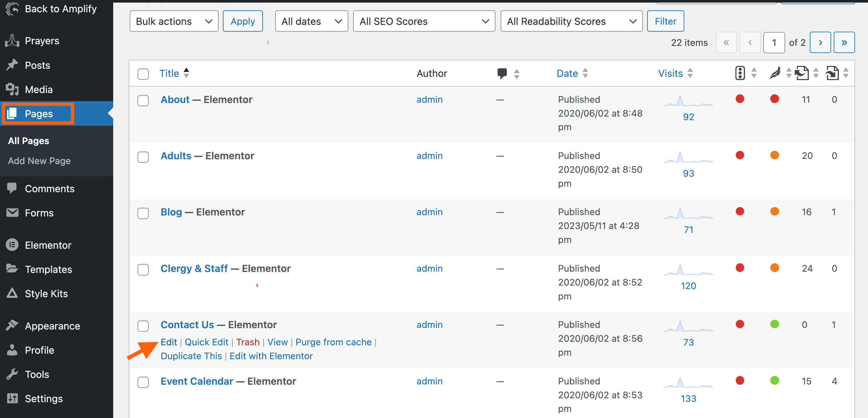868x418 pixels.
Task: Open the Bulk actions dropdown
Action: pos(174,21)
